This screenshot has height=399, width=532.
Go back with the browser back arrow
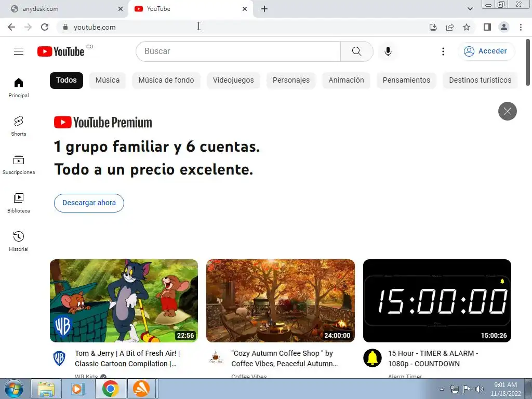point(11,27)
